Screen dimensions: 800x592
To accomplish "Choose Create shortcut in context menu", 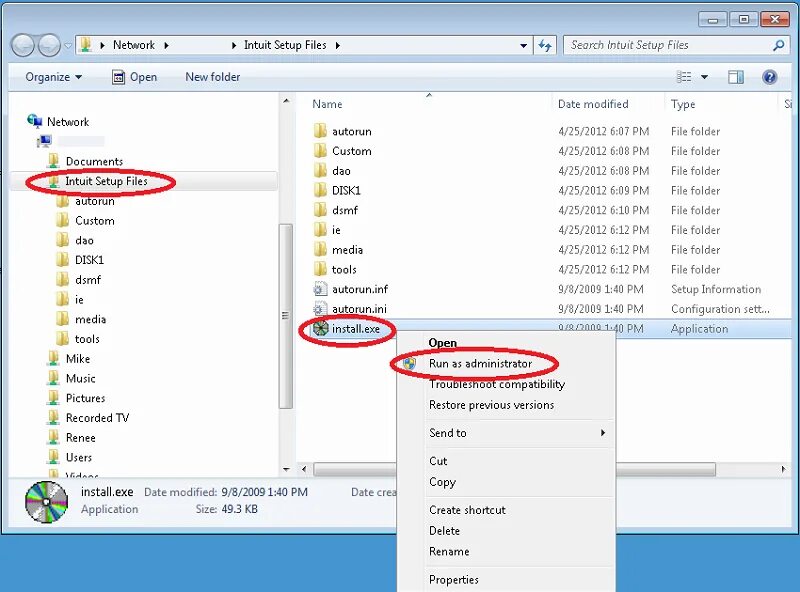I will tap(467, 510).
